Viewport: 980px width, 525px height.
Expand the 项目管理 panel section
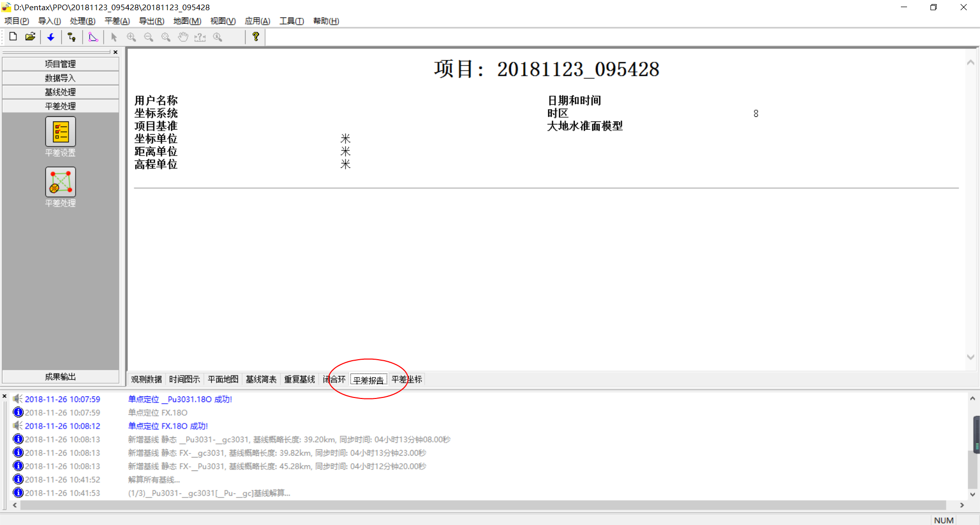click(x=60, y=64)
